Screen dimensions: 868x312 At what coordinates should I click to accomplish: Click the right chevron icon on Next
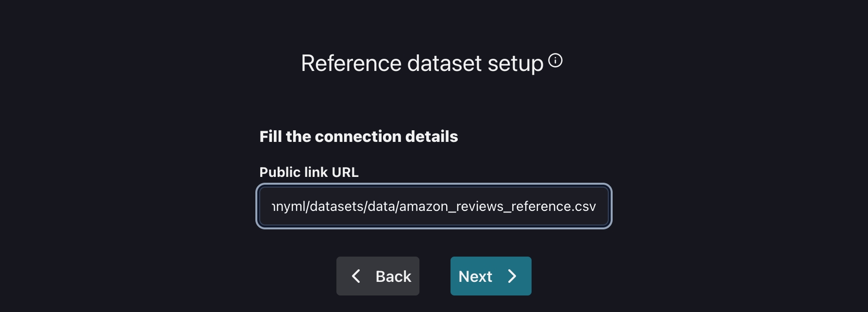click(512, 276)
